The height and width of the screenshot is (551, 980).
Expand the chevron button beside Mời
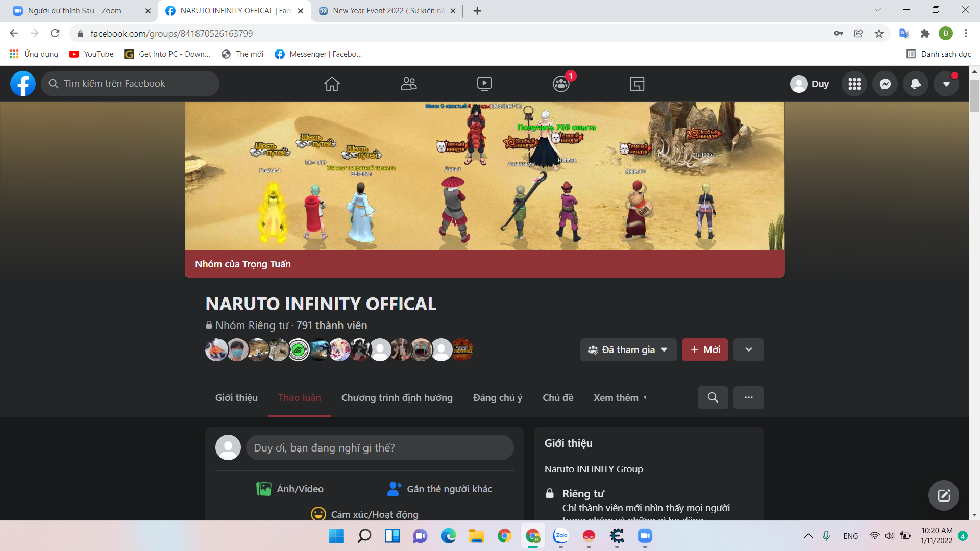coord(749,350)
